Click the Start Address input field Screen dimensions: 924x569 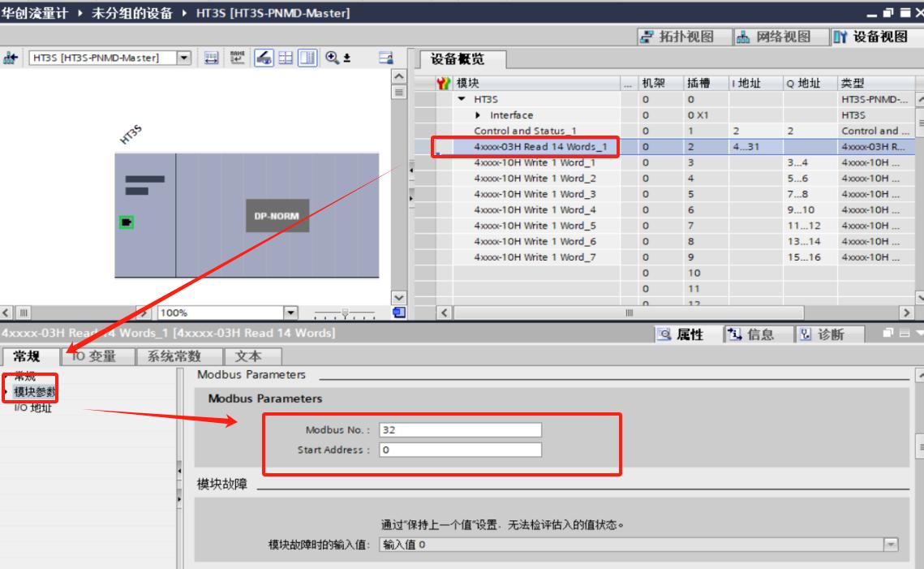(x=460, y=450)
